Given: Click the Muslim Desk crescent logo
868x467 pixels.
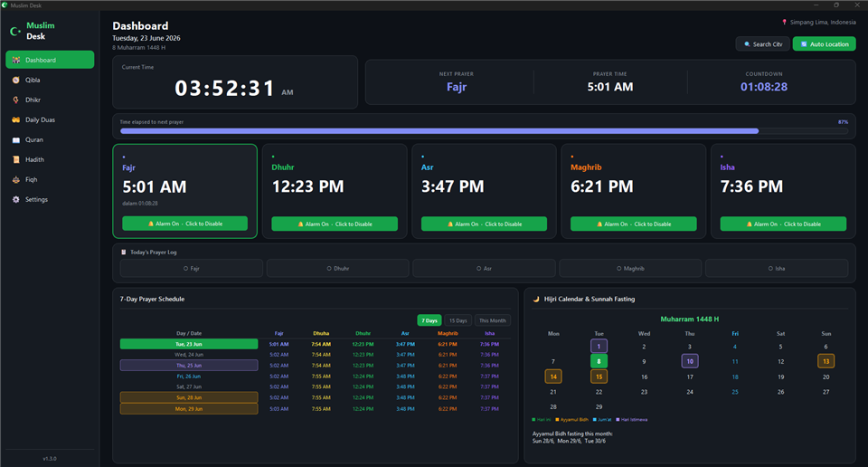Looking at the screenshot, I should click(15, 32).
